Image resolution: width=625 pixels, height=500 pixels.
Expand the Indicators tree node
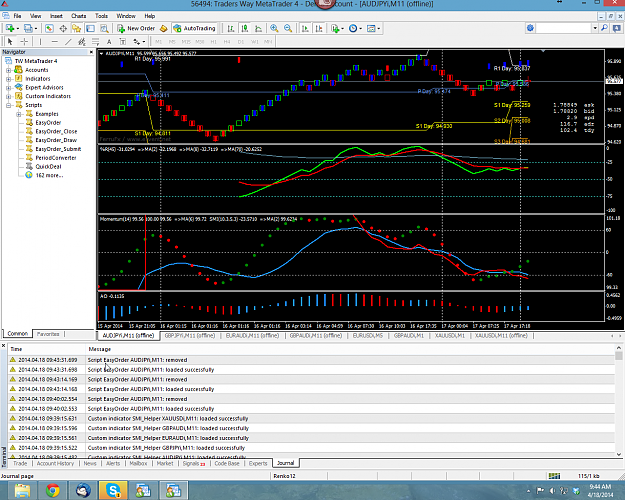pos(8,79)
